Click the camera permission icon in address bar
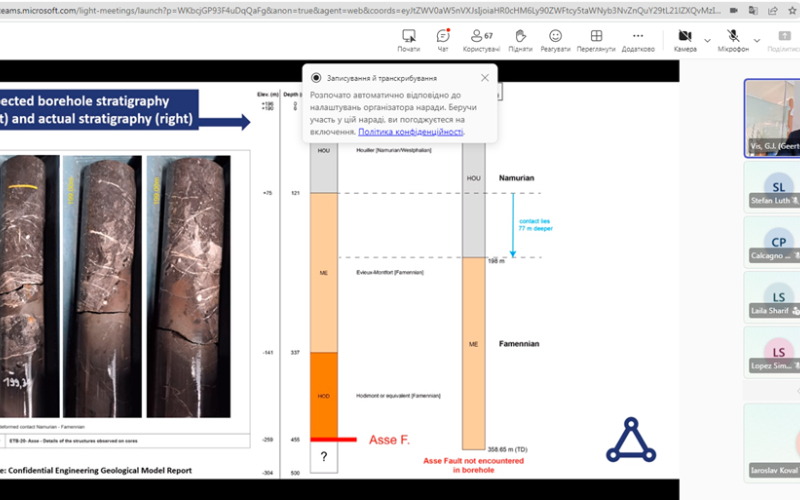The width and height of the screenshot is (800, 500). [x=734, y=10]
